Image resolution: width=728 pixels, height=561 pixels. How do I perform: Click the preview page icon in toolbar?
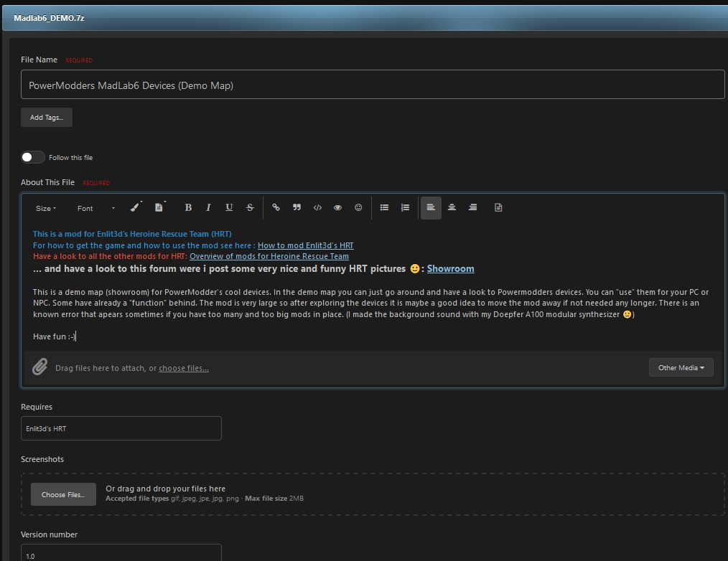pyautogui.click(x=498, y=207)
